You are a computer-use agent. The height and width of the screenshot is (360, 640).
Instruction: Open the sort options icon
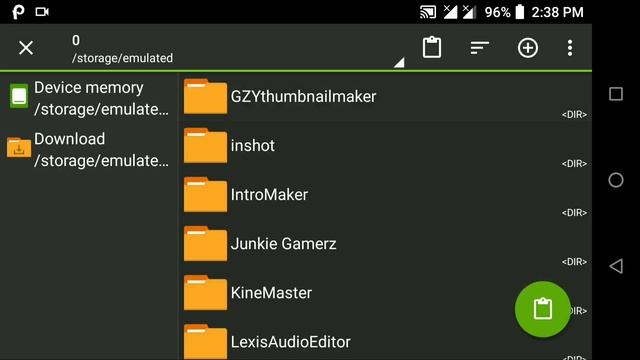479,48
